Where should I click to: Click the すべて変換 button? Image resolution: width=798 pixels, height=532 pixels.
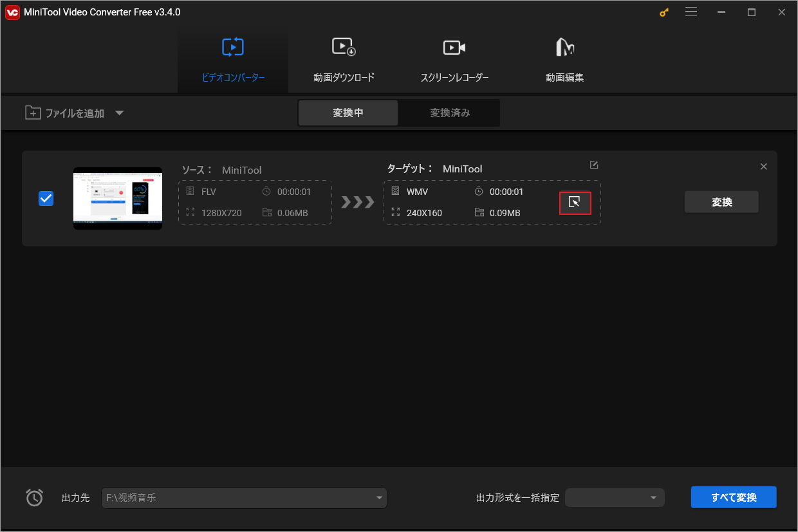point(734,497)
